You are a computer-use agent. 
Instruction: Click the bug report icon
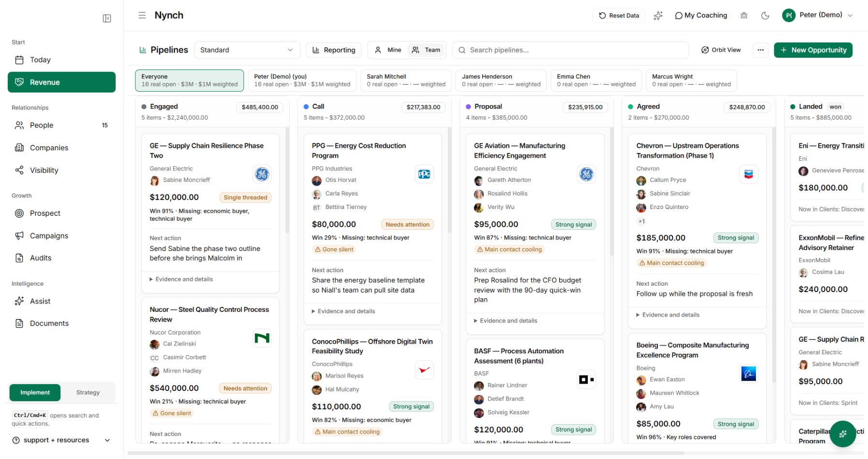tap(744, 15)
